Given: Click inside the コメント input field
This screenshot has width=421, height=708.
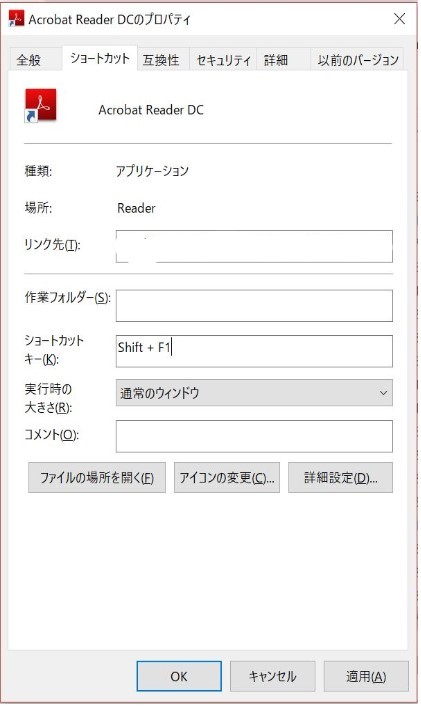Looking at the screenshot, I should 254,436.
